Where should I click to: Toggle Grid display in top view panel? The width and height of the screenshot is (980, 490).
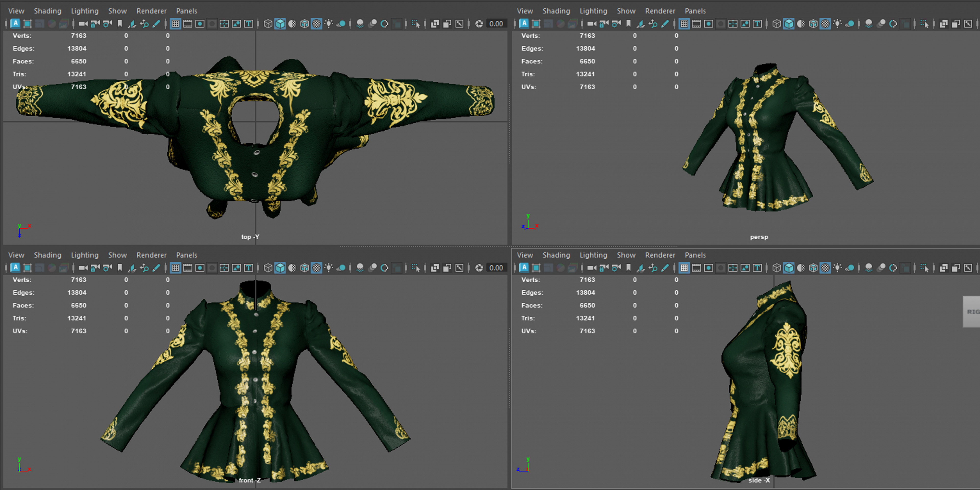tap(175, 23)
